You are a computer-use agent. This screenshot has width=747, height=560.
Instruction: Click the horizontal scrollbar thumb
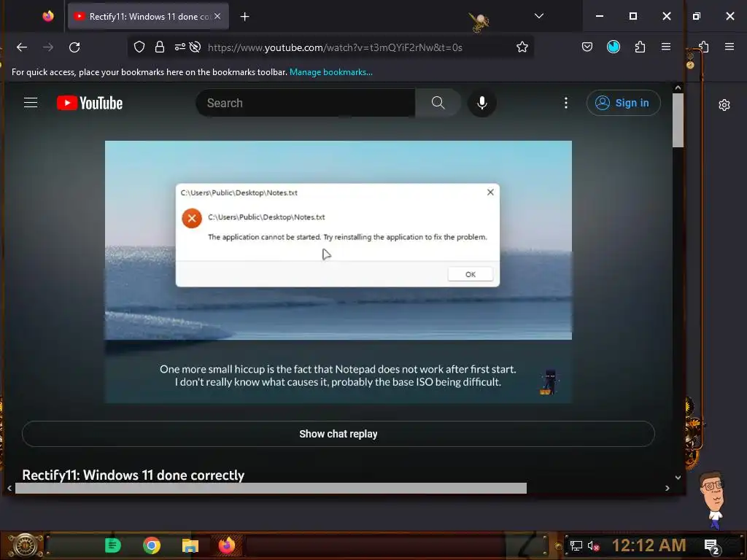[271, 488]
